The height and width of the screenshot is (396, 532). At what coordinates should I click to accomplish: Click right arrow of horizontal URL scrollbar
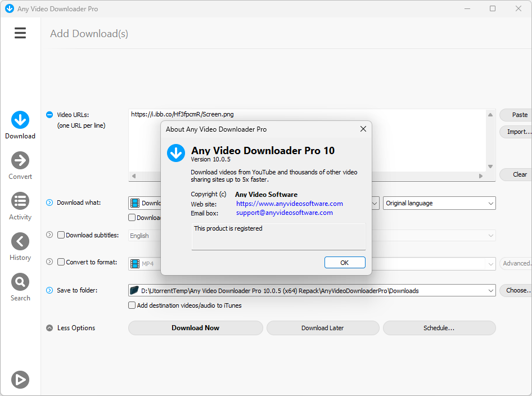[481, 176]
